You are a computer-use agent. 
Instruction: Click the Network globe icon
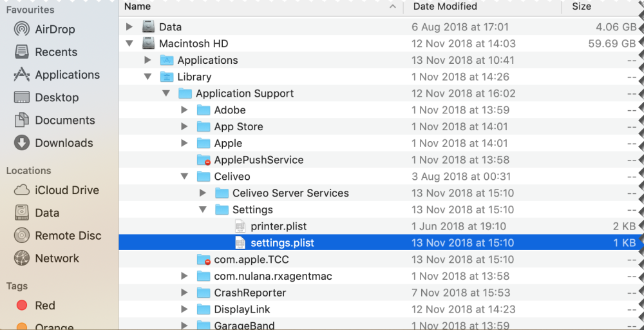(22, 258)
